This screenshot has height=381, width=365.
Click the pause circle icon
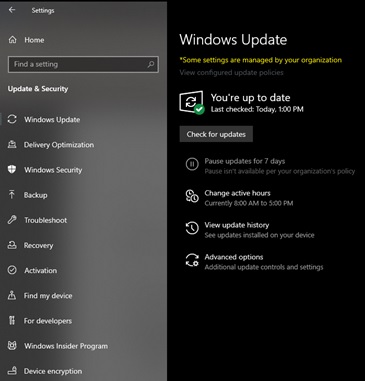[x=192, y=164]
